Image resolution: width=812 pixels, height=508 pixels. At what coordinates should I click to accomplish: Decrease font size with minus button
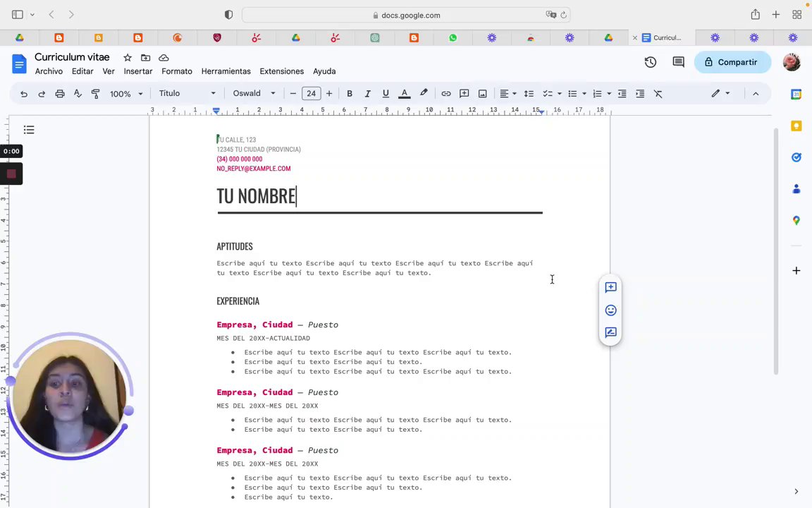click(x=293, y=94)
